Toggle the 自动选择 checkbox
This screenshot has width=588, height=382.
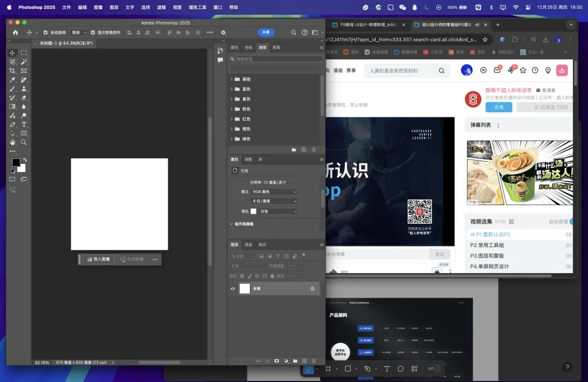coord(45,33)
